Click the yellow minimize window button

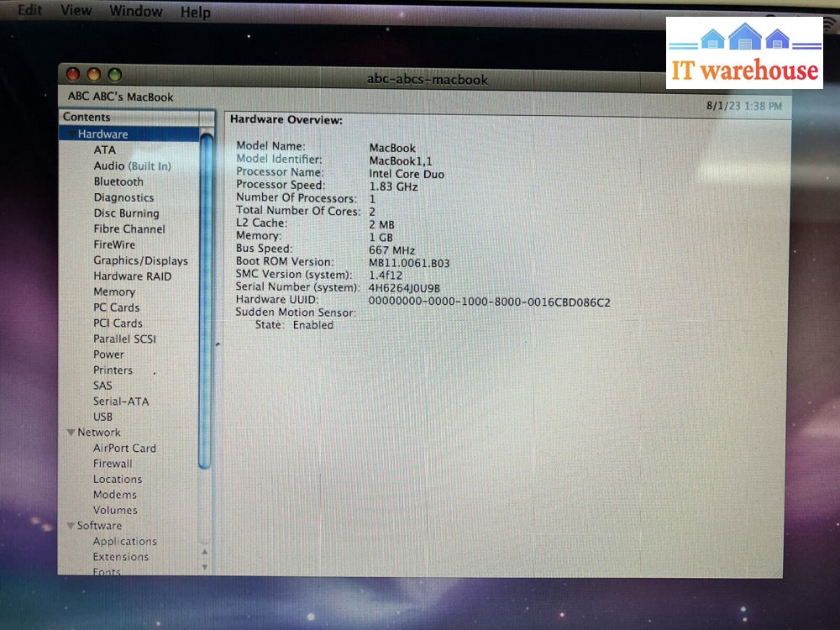(93, 76)
